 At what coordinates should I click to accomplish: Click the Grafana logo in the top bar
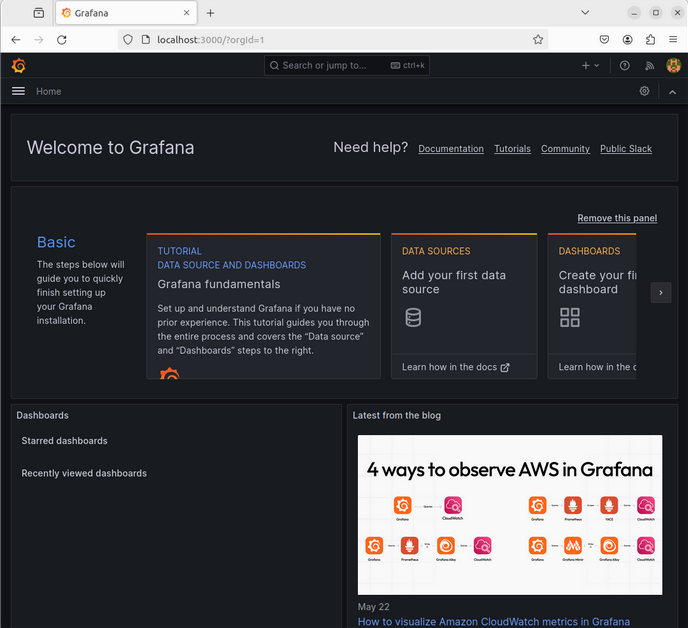coord(19,65)
